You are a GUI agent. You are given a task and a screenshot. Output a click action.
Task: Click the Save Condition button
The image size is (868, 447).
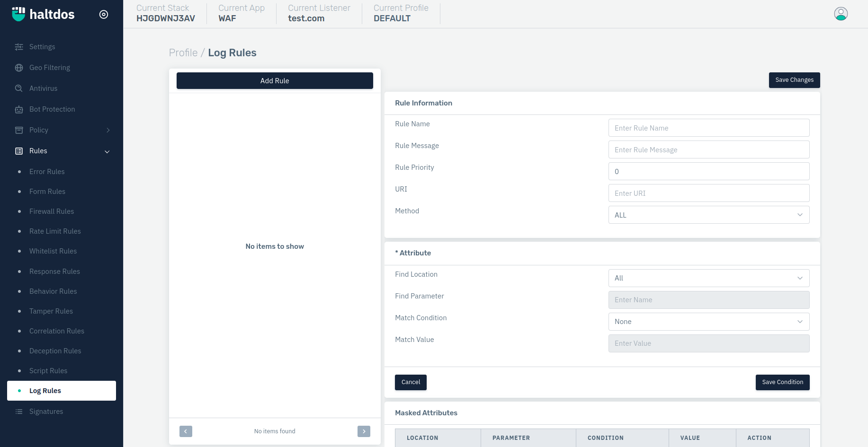782,382
